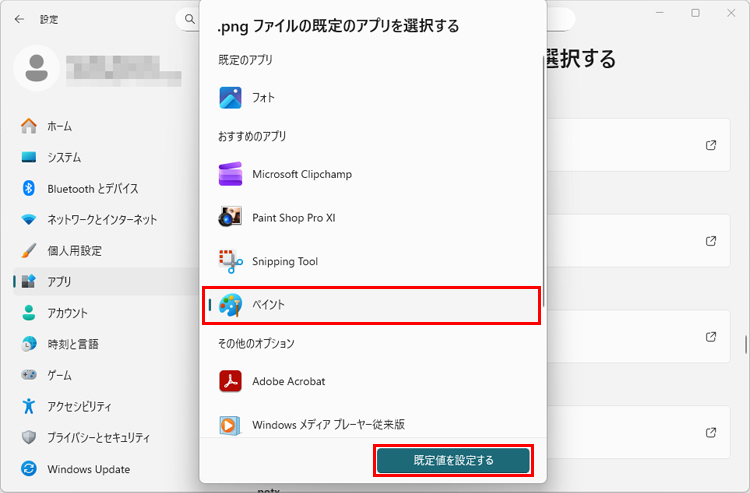Choose Adobe Acrobat from other options

[288, 381]
